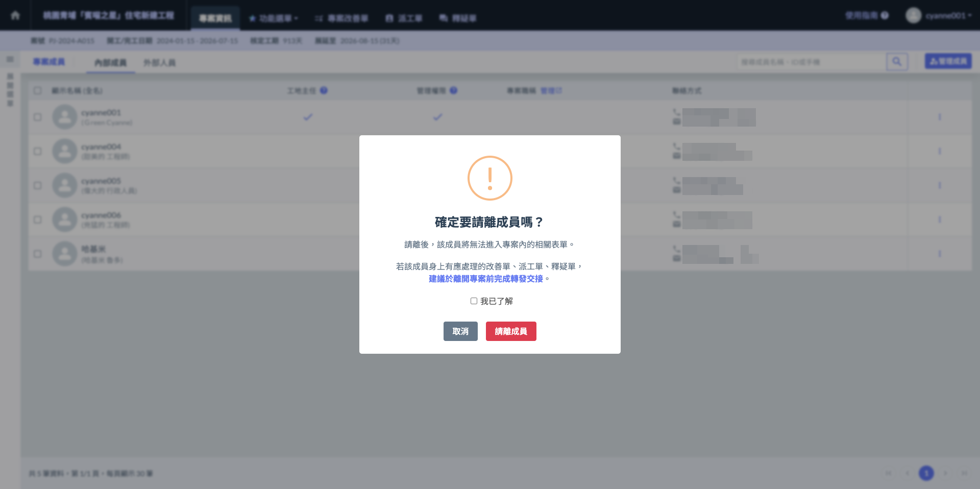Image resolution: width=980 pixels, height=489 pixels.
Task: Click the search magnifier icon button
Action: coord(897,62)
